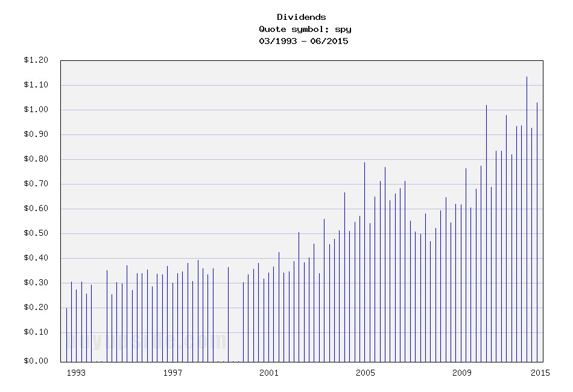The image size is (573, 392).
Task: Click the $0.10 y-axis label
Action: click(x=36, y=332)
